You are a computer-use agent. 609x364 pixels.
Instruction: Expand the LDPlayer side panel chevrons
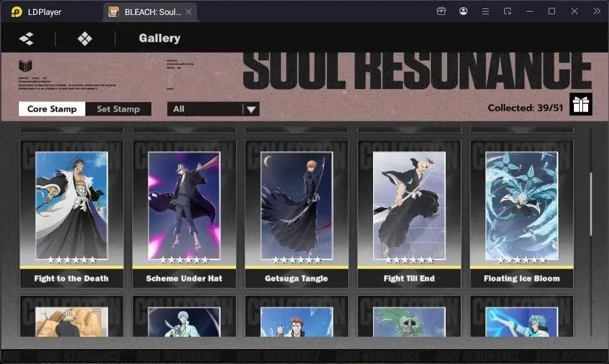pyautogui.click(x=597, y=11)
